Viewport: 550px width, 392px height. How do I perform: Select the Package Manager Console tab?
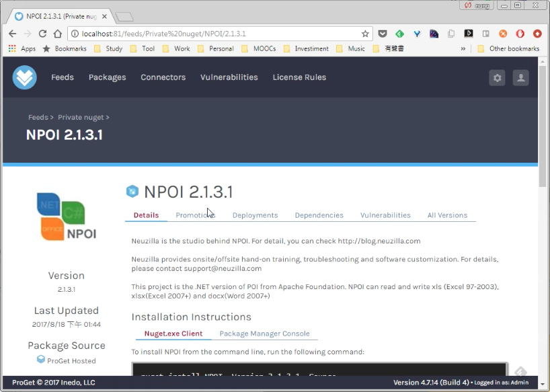264,334
